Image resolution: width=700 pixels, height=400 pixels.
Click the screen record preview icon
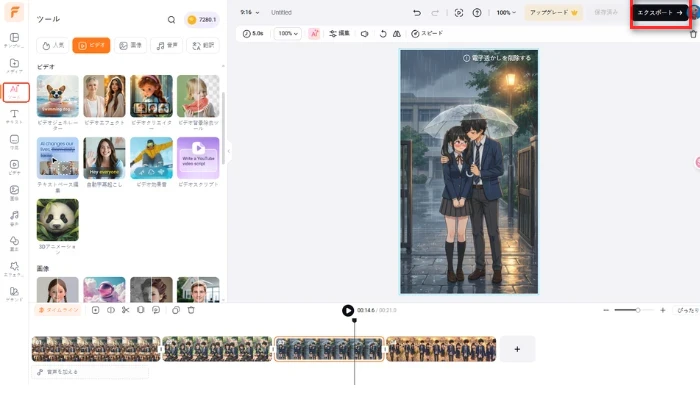458,12
